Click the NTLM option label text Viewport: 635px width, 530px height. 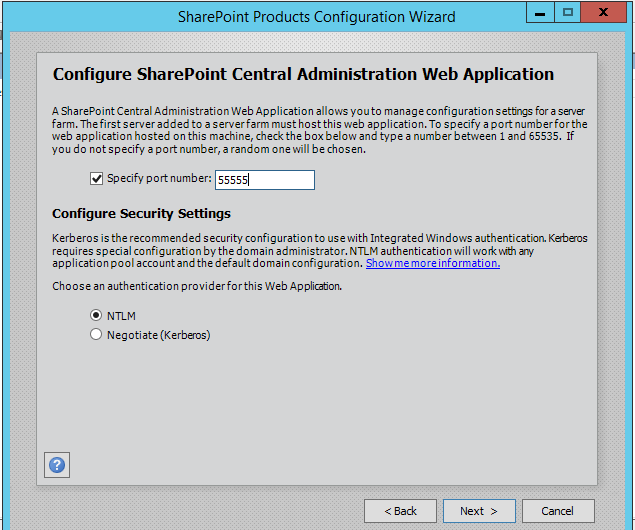[x=121, y=316]
